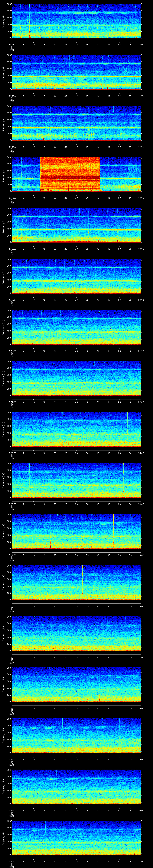Click the "3:25:00" start time label
The image size is (153, 868).
[x=12, y=606]
